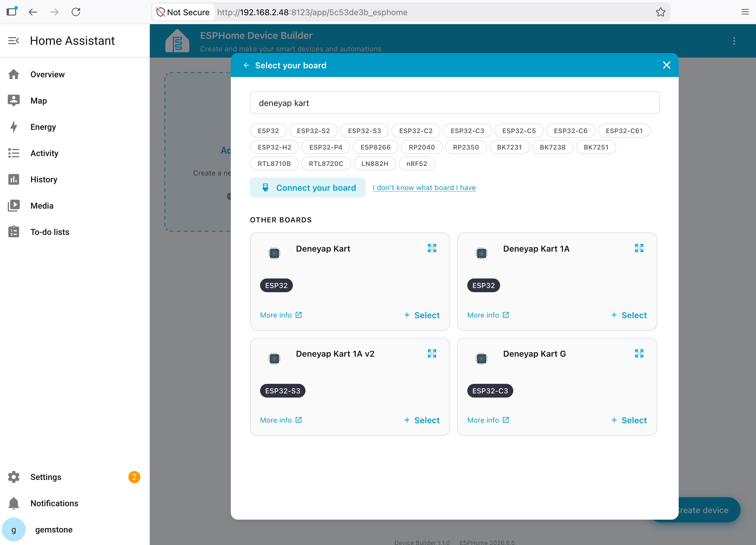Filter boards by RP2040 chip
This screenshot has height=545, width=756.
422,147
